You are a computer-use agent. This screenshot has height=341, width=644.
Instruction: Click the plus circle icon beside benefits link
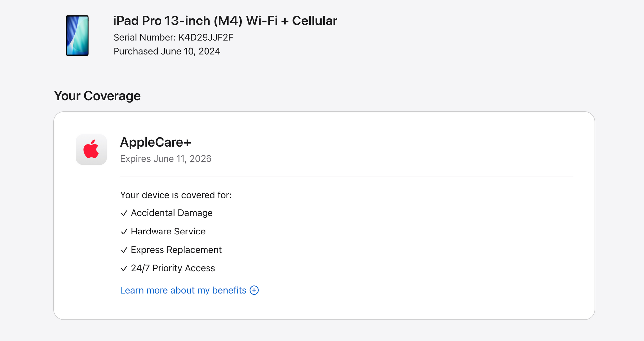tap(254, 290)
